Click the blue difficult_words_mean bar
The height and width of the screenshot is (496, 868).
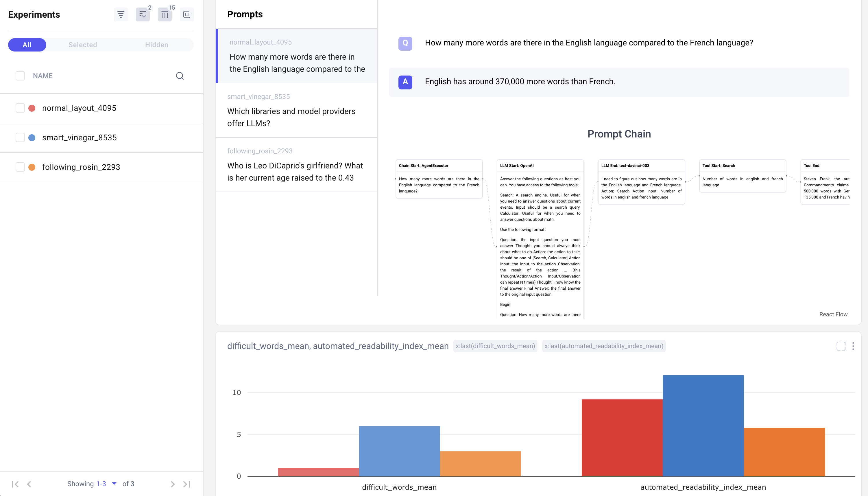click(399, 451)
